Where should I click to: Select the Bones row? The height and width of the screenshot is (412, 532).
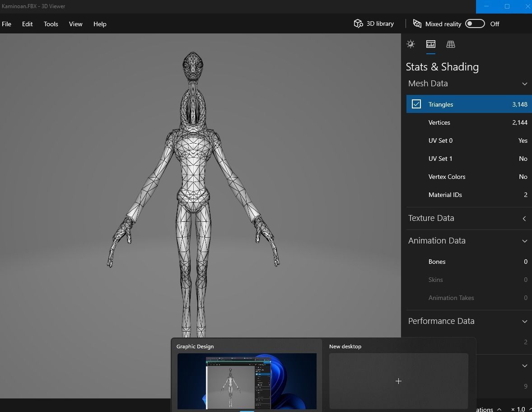(469, 262)
